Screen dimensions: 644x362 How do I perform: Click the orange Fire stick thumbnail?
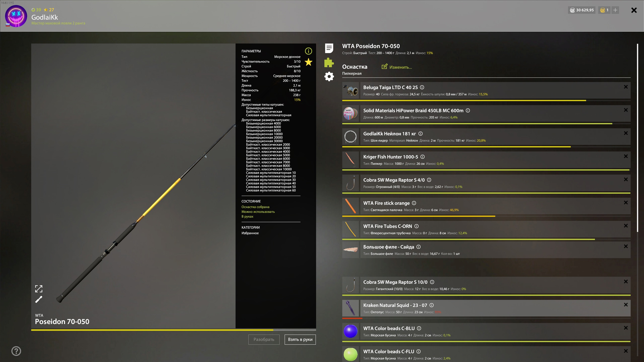[x=351, y=206]
